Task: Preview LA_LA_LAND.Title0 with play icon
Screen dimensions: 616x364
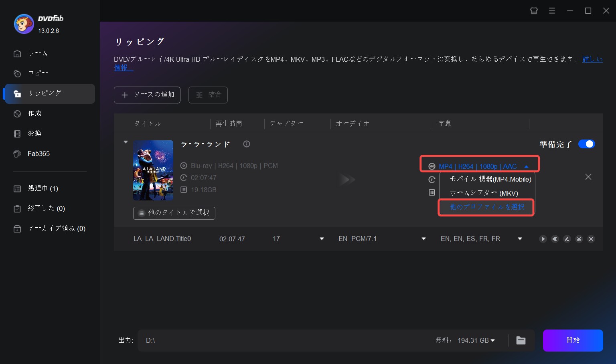Action: pyautogui.click(x=543, y=239)
